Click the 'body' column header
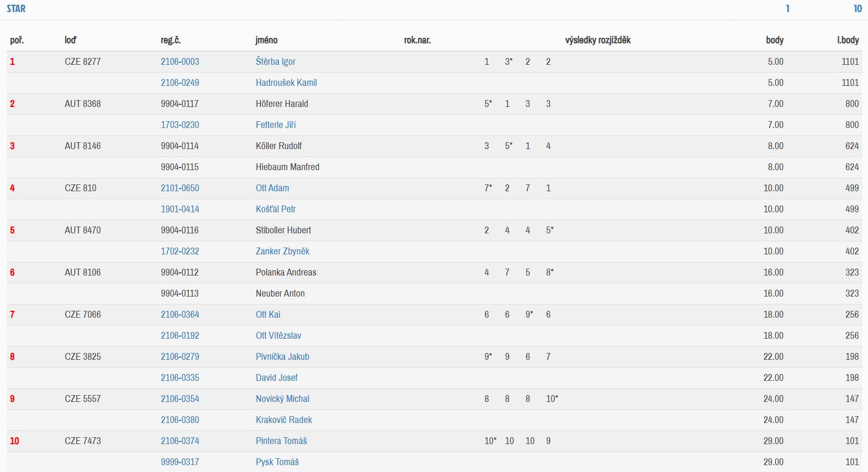This screenshot has width=868, height=472. point(774,40)
